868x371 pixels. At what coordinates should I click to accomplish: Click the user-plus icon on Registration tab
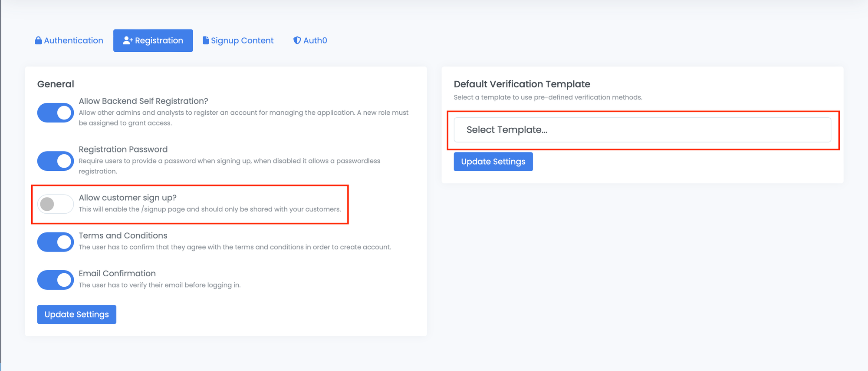point(128,40)
